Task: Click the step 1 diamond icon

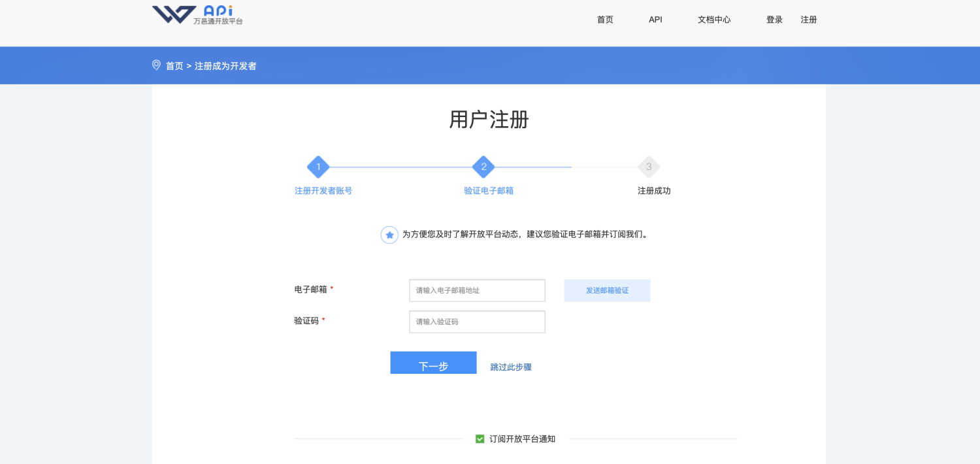Action: [318, 167]
